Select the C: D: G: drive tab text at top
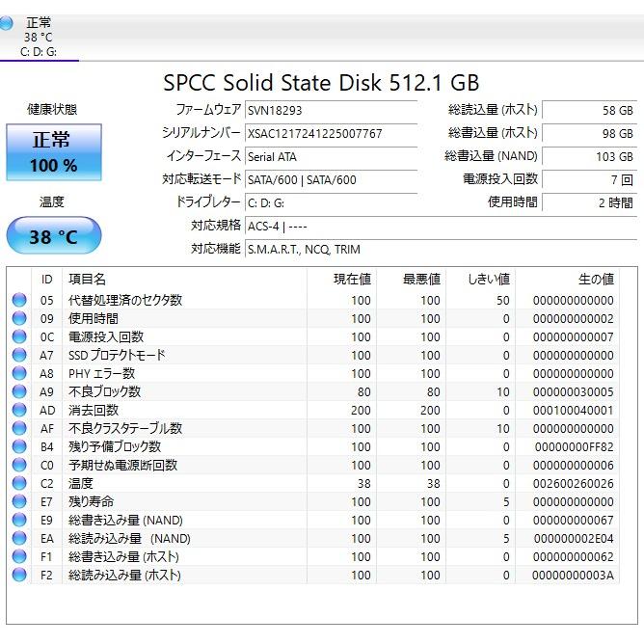 pyautogui.click(x=39, y=52)
